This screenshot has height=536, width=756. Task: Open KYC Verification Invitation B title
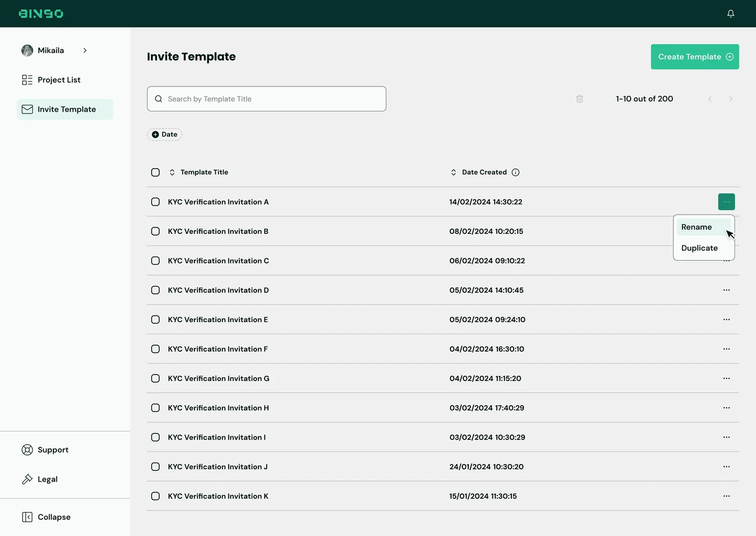[218, 231]
